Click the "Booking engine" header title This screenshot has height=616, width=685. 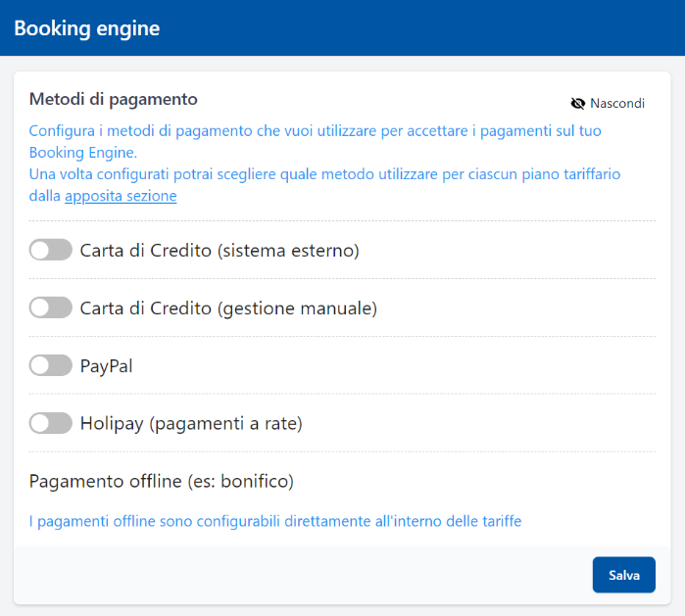[x=86, y=28]
